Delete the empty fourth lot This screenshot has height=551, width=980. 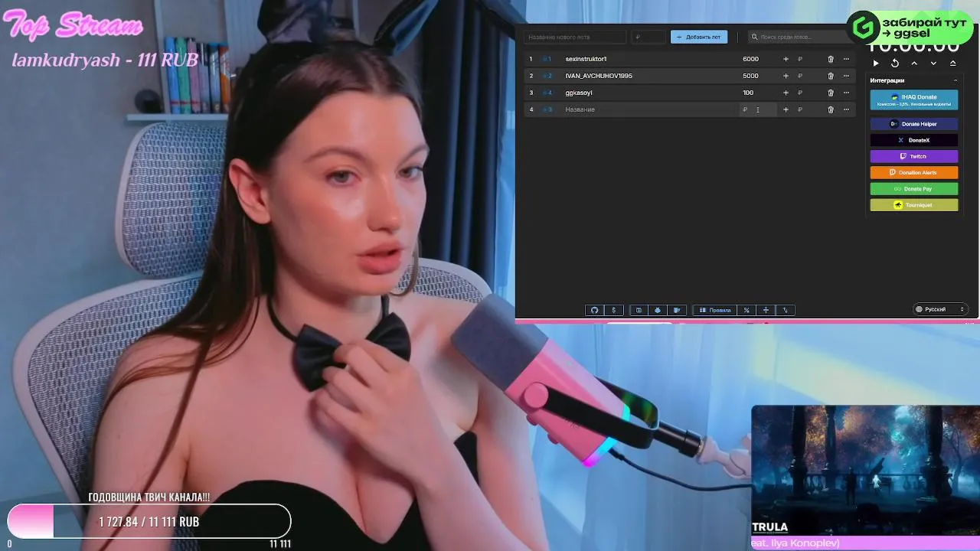[x=831, y=109]
